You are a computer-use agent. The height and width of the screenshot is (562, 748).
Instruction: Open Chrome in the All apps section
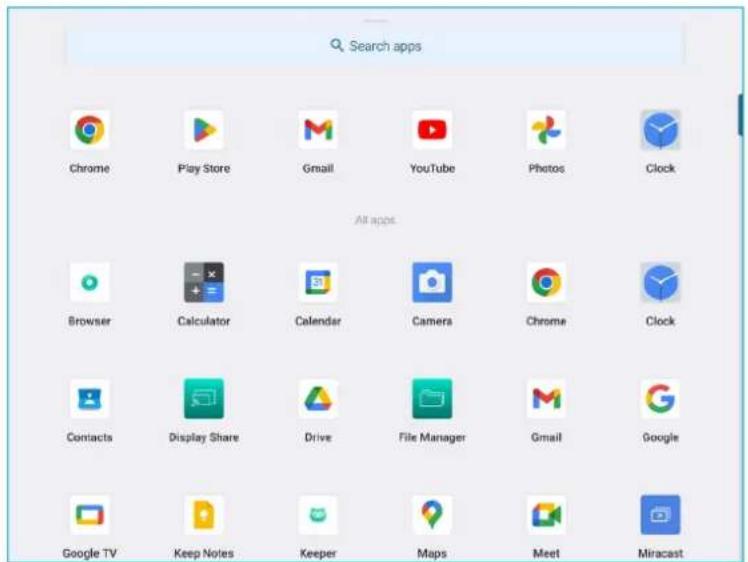546,282
